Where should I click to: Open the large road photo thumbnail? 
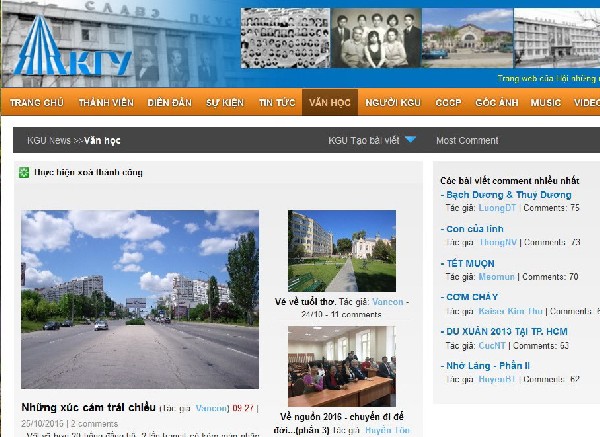coord(140,299)
